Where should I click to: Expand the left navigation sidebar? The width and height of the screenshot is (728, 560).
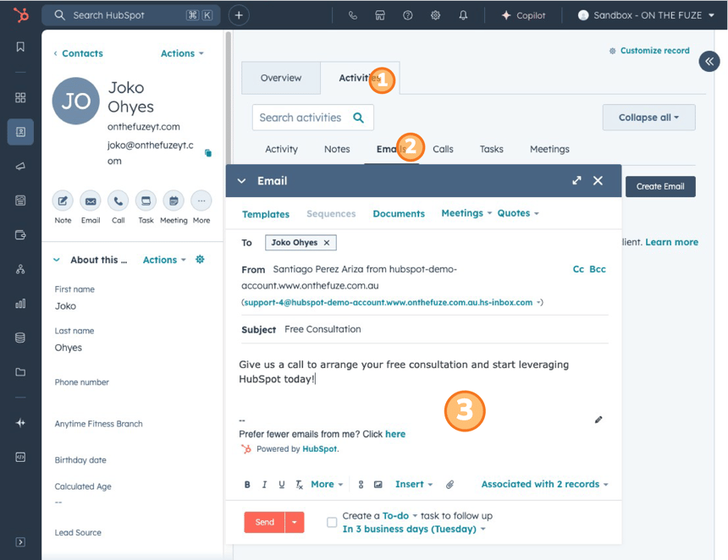[x=20, y=542]
